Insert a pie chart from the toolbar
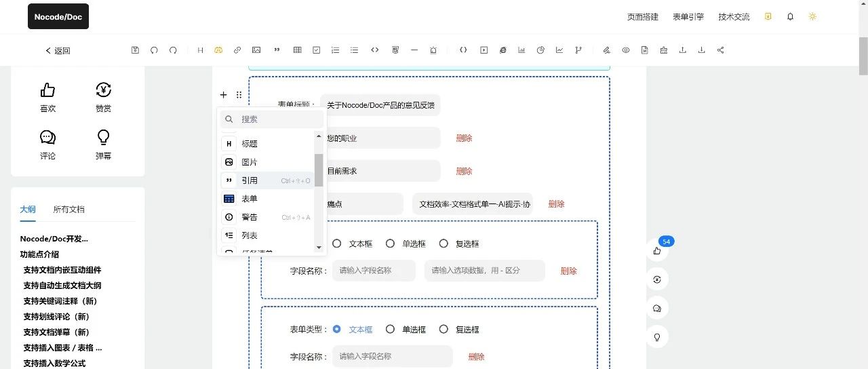This screenshot has height=369, width=868. (x=540, y=50)
